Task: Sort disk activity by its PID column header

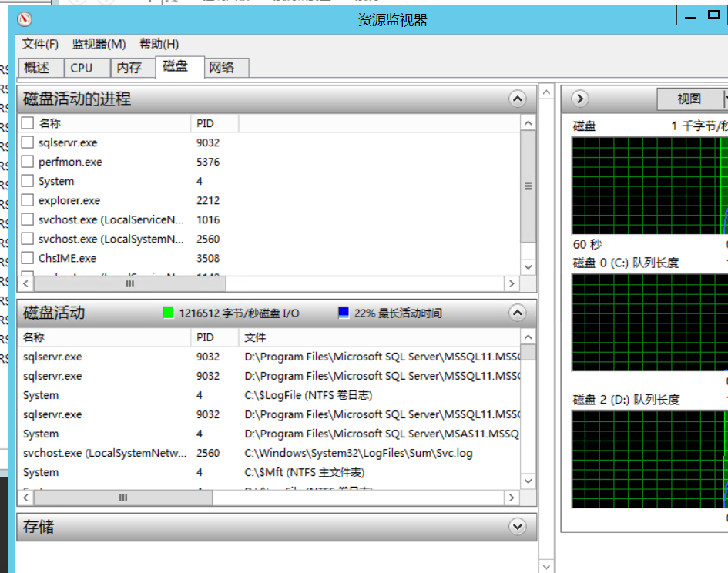Action: click(x=214, y=337)
